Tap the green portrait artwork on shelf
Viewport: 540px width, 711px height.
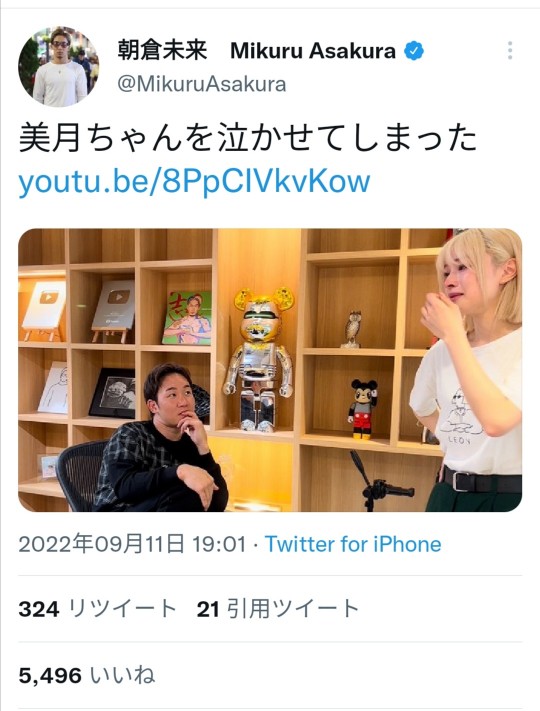point(187,317)
